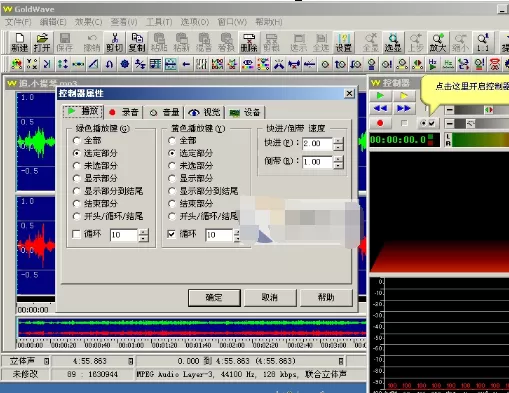
Task: Click the 全显 zoom toolbar icon
Action: [370, 43]
